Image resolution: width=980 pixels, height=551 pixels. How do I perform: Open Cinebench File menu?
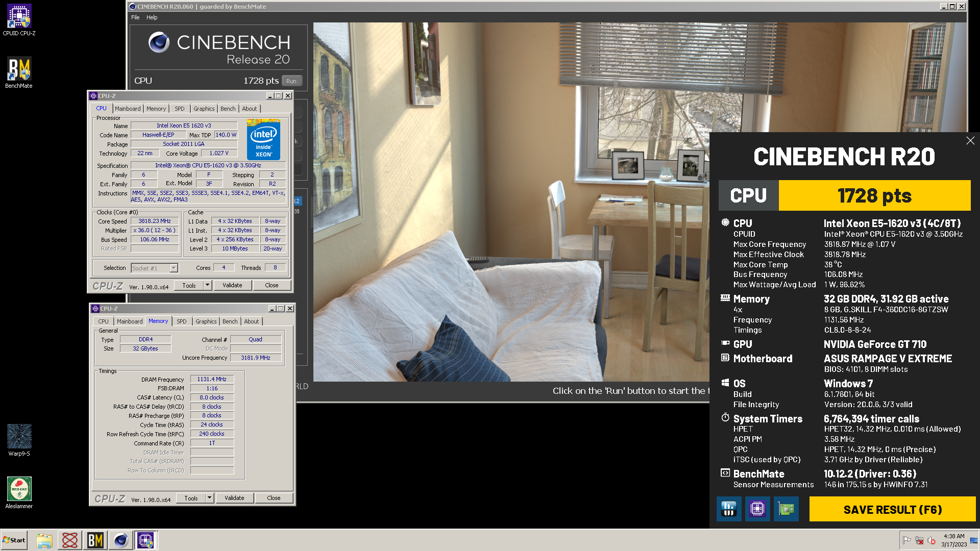135,17
